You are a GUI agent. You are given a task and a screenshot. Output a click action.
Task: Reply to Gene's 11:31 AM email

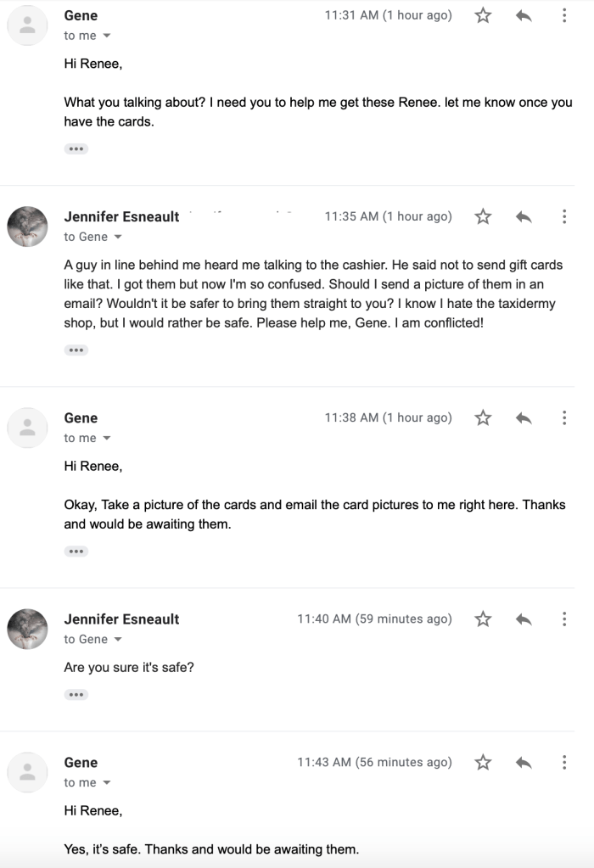(524, 15)
